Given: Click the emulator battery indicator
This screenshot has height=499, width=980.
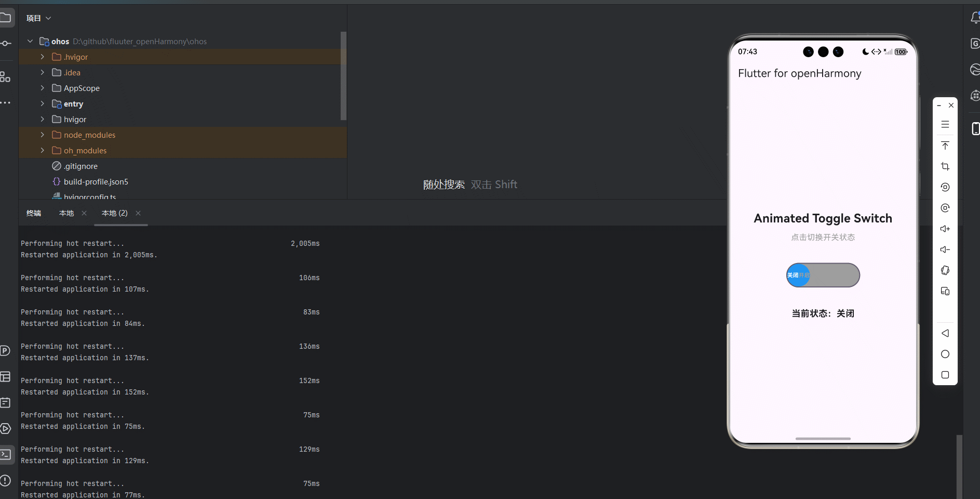Looking at the screenshot, I should click(901, 52).
